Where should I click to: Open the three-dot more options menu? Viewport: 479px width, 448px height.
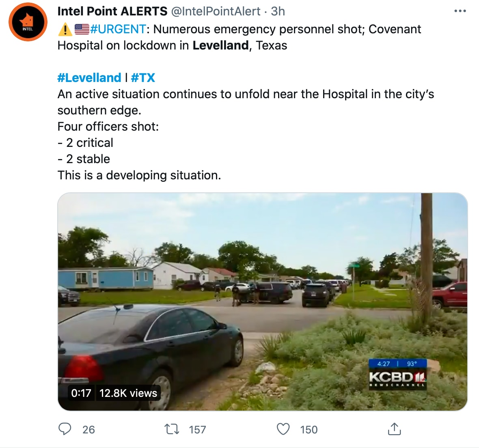coord(460,11)
